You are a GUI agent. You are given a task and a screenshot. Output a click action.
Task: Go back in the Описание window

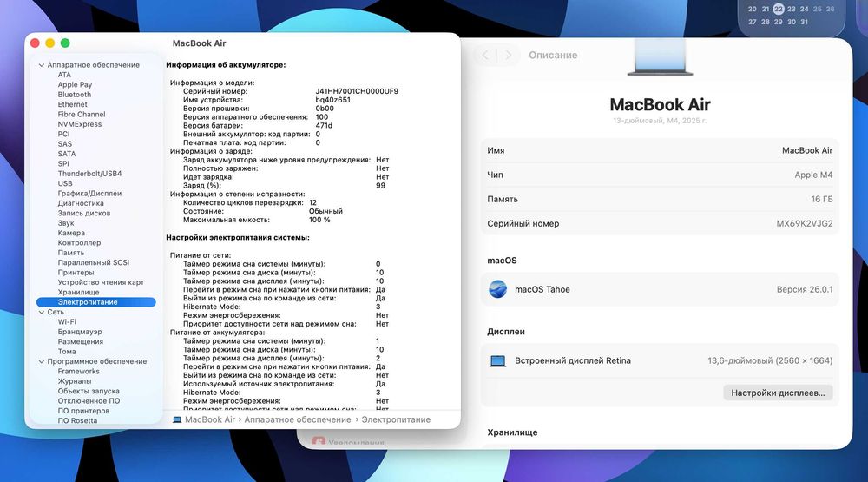pos(485,55)
